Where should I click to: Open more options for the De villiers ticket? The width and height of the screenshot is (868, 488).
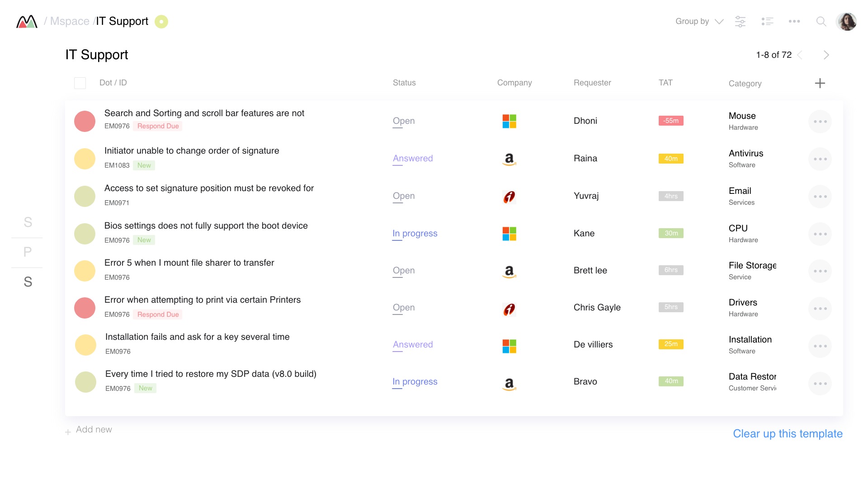[820, 346]
